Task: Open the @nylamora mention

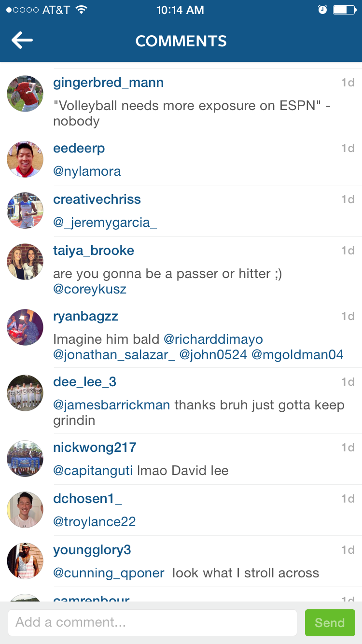Action: pyautogui.click(x=87, y=171)
